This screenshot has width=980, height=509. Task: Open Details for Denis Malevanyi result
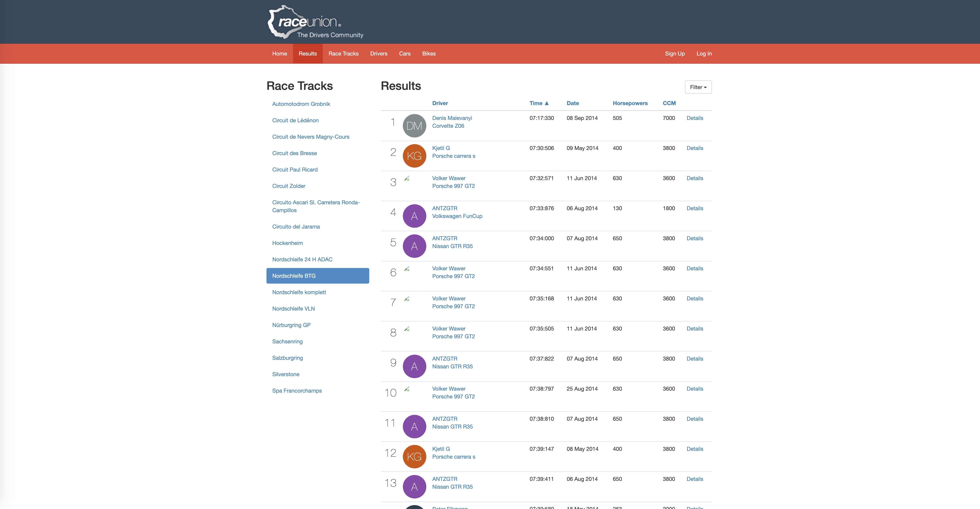[x=694, y=118]
